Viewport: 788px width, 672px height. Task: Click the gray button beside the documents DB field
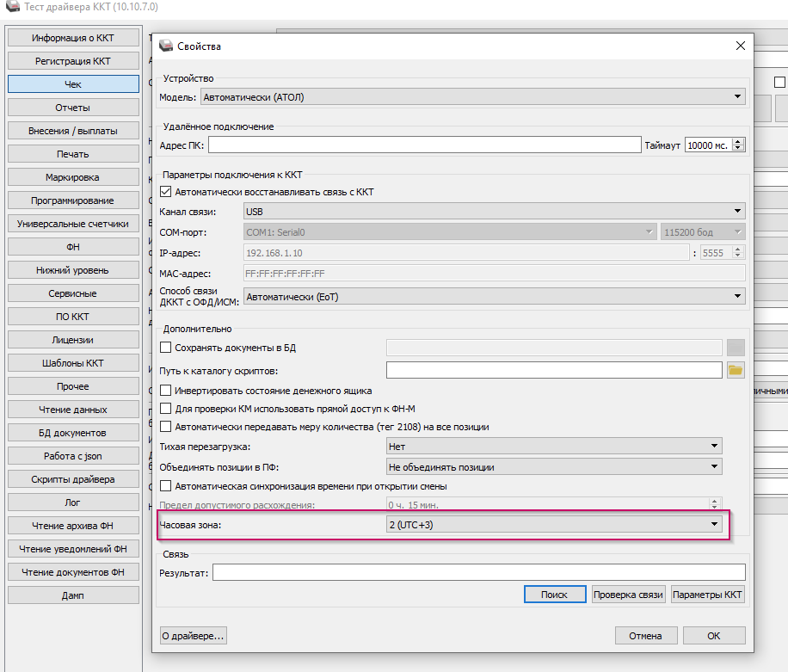coord(735,348)
